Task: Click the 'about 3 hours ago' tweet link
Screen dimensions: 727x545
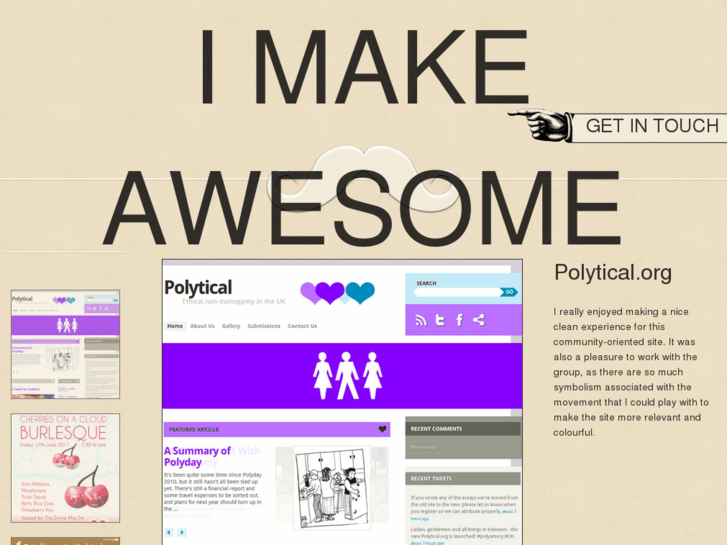Action: tap(463, 515)
